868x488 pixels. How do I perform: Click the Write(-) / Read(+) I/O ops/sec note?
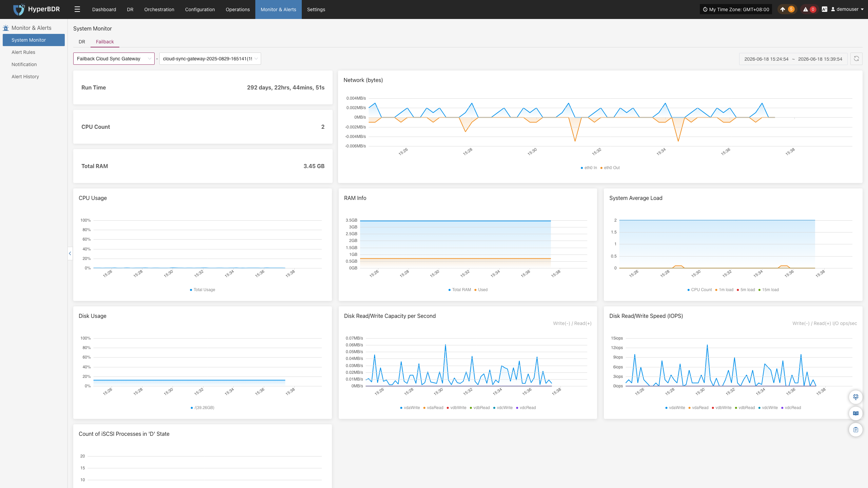[825, 323]
